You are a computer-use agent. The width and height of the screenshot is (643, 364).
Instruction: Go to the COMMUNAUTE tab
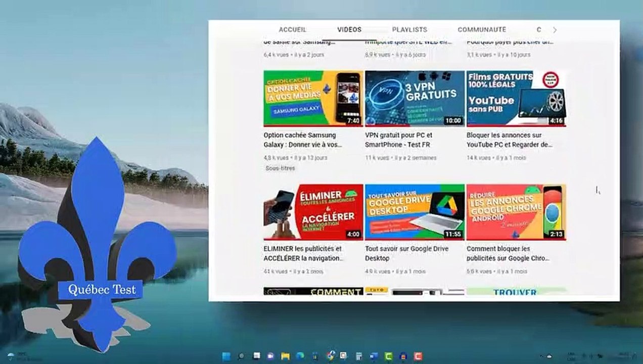482,30
